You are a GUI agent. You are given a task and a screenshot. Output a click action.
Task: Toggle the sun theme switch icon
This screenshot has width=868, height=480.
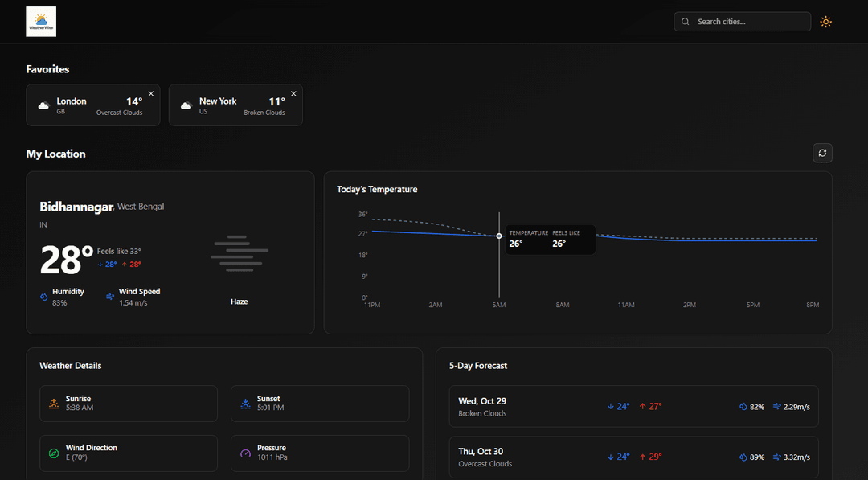click(825, 22)
